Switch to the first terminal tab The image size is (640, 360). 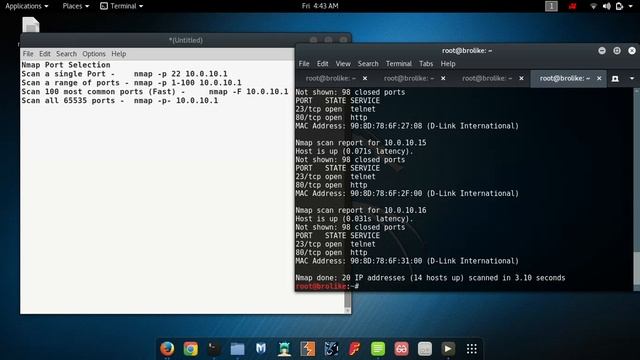pos(331,78)
